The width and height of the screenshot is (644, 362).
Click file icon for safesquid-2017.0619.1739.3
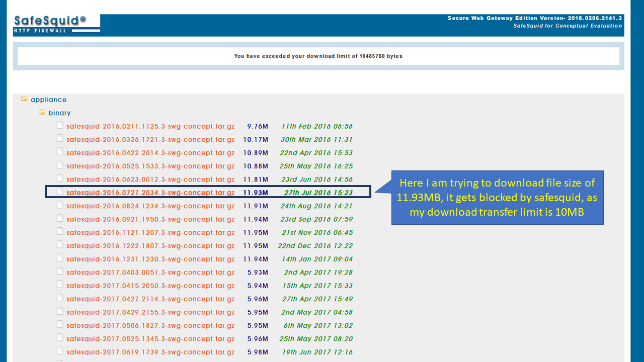(60, 351)
